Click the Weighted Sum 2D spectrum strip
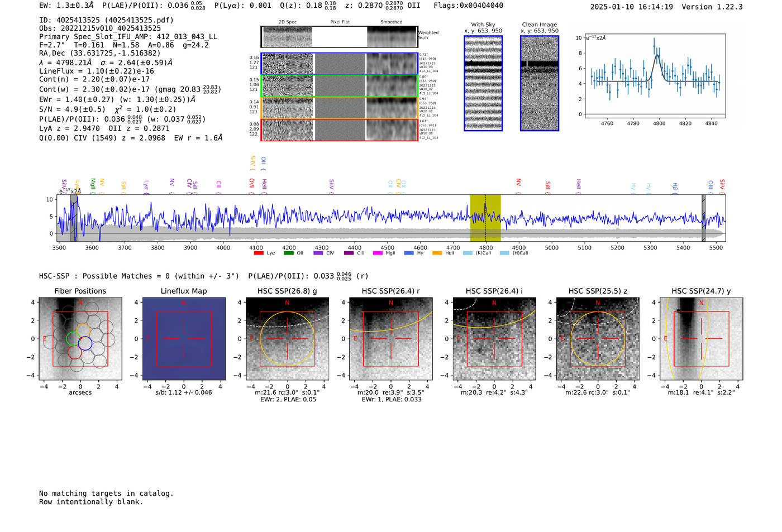Image resolution: width=782 pixels, height=532 pixels. 340,36
